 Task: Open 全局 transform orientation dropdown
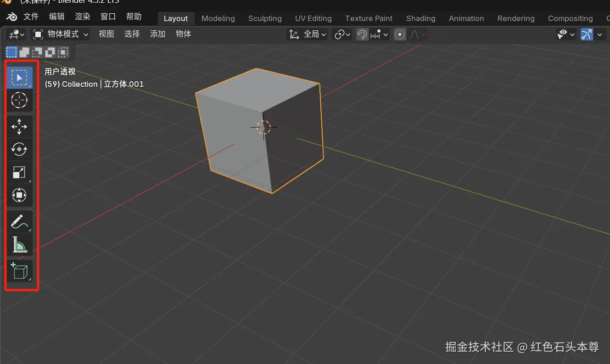307,34
